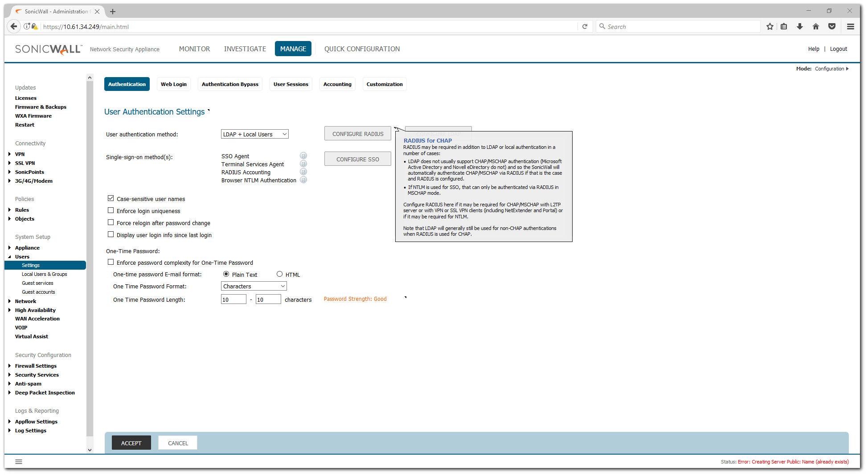Viewport: 868px width, 476px height.
Task: Open Local Users & Groups page
Action: click(x=45, y=274)
